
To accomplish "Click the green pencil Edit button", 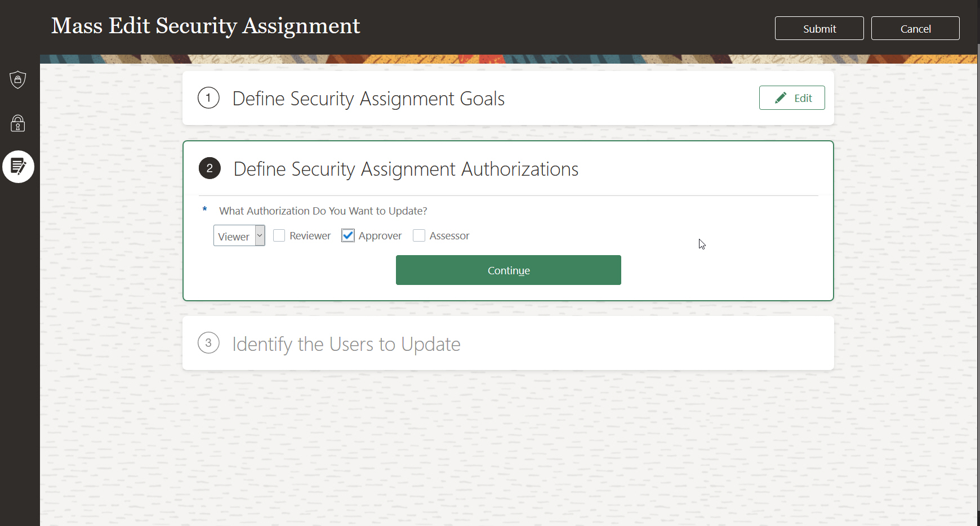I will click(791, 98).
